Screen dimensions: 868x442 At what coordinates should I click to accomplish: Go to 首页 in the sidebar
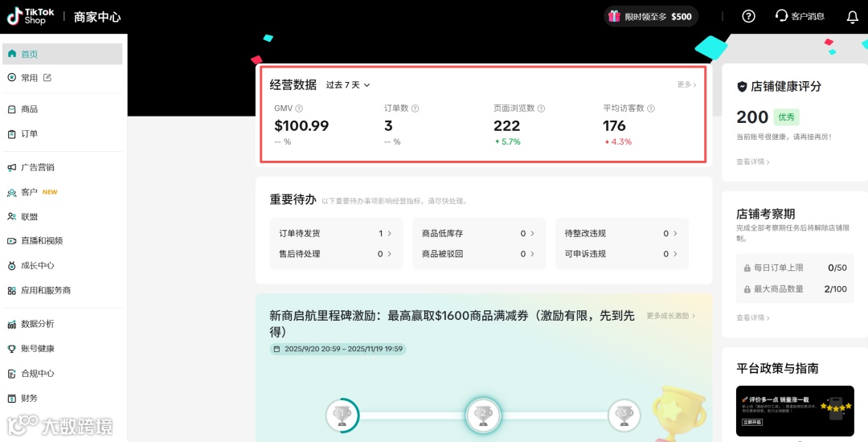coord(62,54)
